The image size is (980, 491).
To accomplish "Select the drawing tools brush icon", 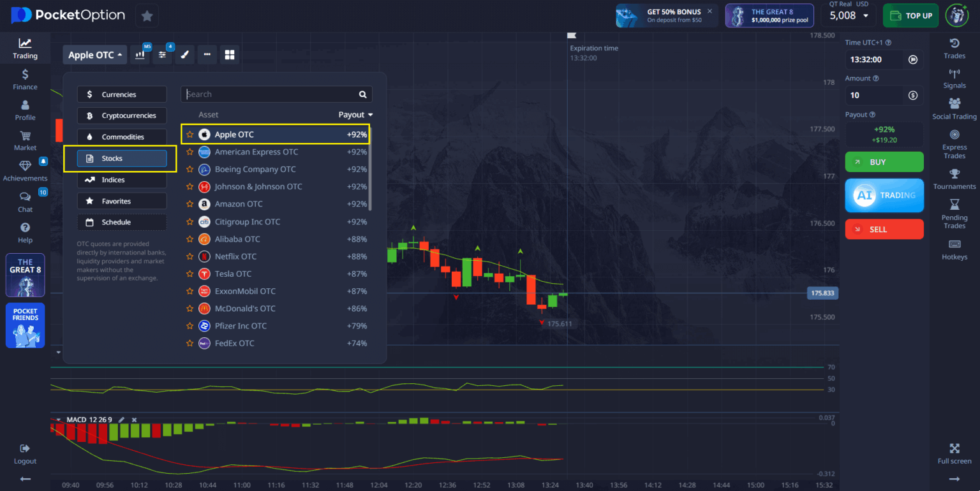I will (184, 54).
